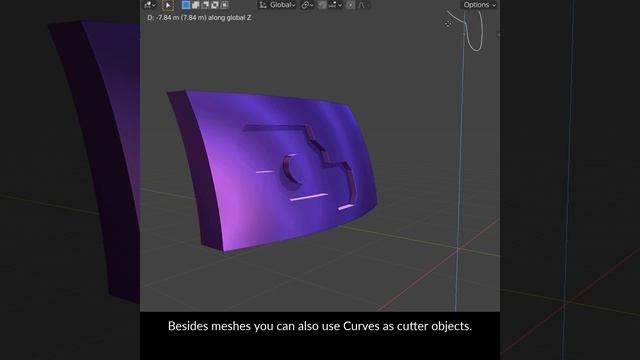Choose the 'set new selection' mode icon
This screenshot has height=360, width=640.
click(186, 5)
